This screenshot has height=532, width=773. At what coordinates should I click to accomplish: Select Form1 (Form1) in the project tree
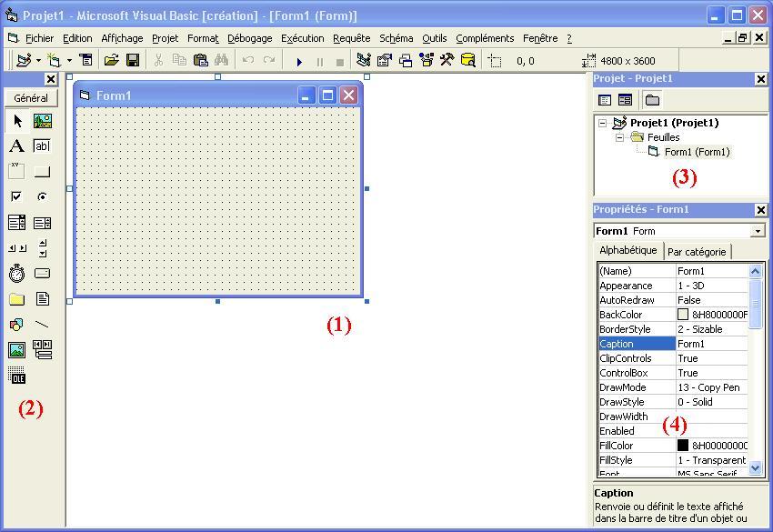(697, 152)
